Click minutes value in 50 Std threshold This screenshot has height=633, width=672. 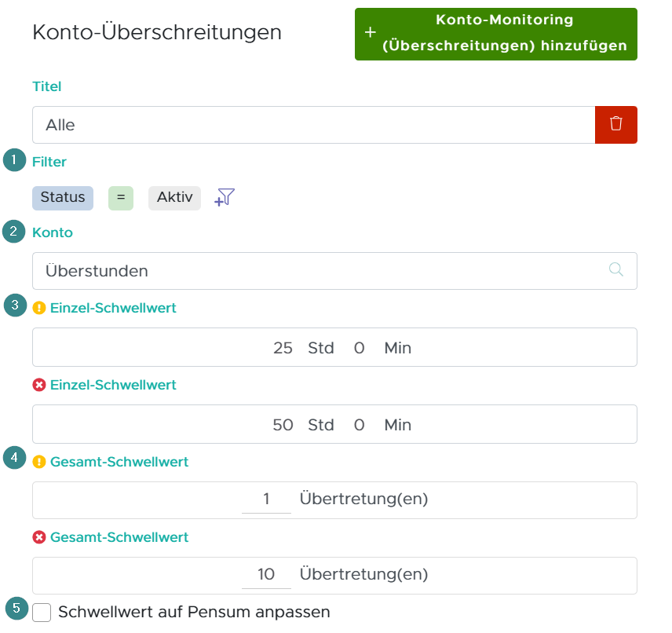coord(359,425)
